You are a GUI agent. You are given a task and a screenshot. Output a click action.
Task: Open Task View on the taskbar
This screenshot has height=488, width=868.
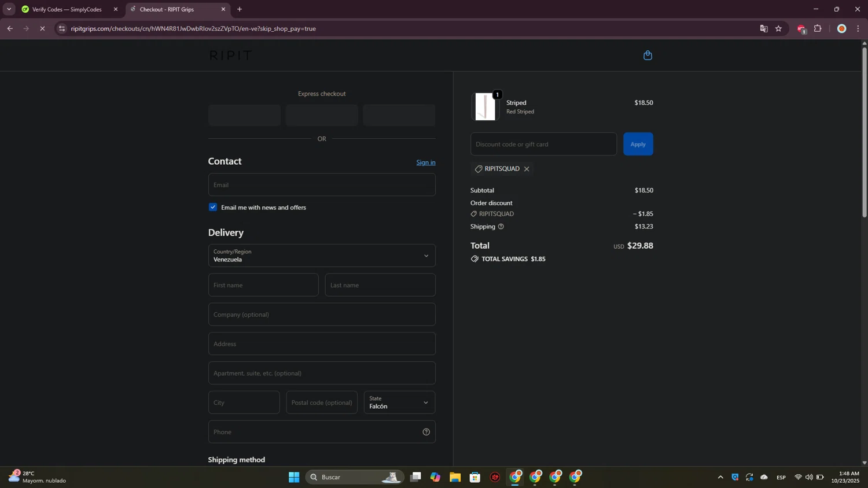tap(415, 477)
